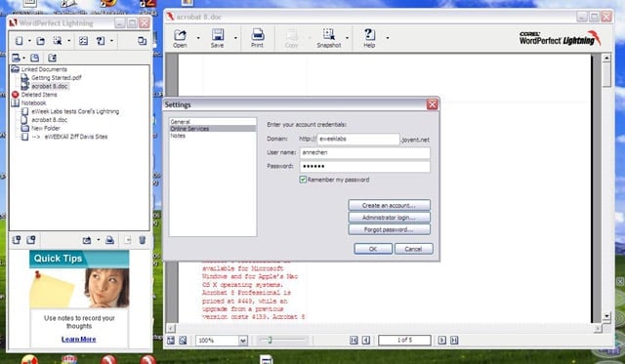Select Notes in the Settings category list
The height and width of the screenshot is (364, 625).
tap(178, 136)
